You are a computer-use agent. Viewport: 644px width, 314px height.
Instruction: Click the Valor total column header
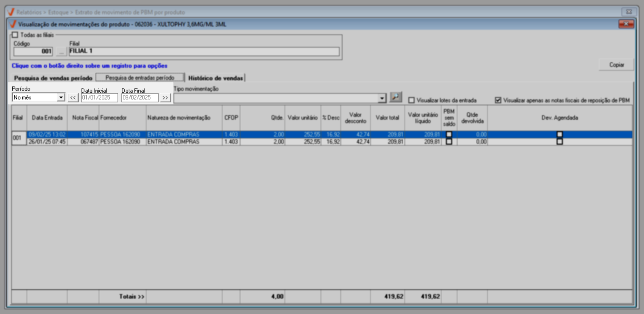click(387, 118)
